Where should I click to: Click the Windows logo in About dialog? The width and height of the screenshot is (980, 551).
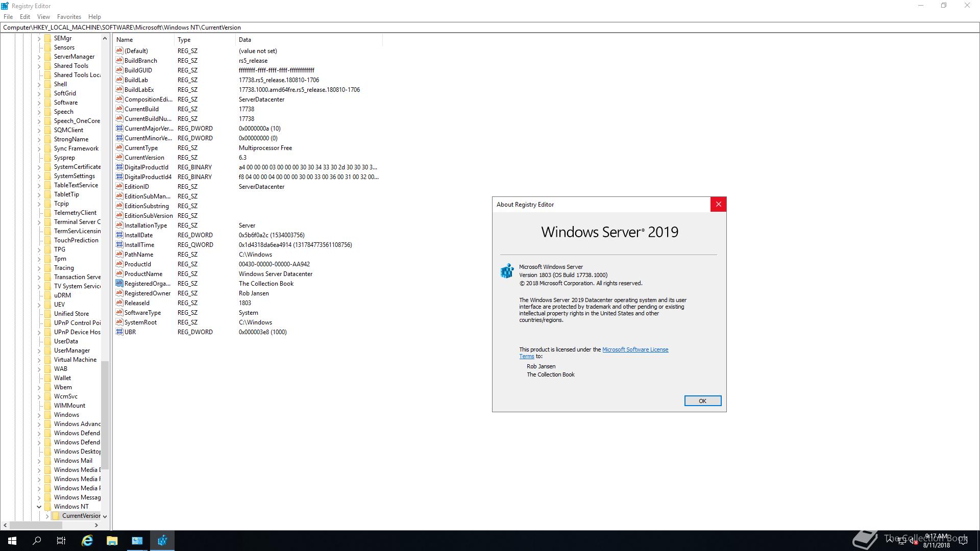point(507,271)
